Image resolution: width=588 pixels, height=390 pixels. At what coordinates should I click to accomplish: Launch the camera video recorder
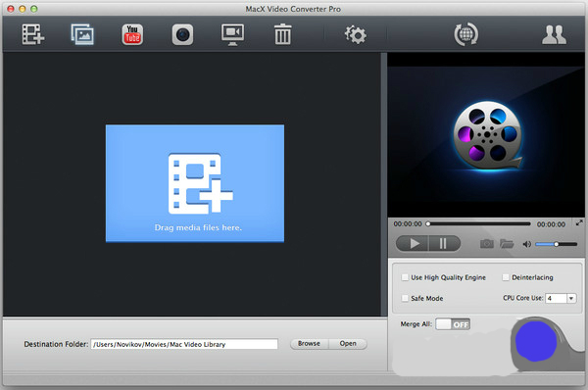point(182,34)
